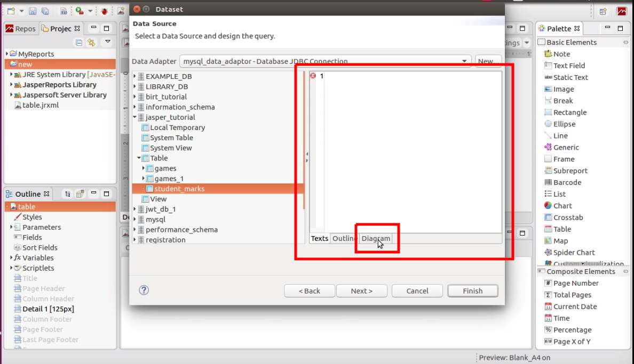Choose the Line palette element
The width and height of the screenshot is (634, 364).
(x=556, y=136)
